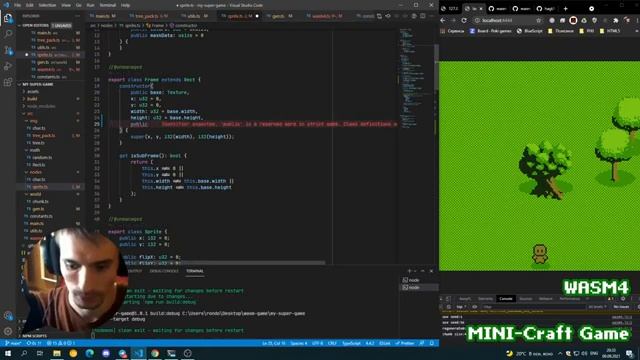640x360 pixels.
Task: Expand the NPM SCRIPTS section
Action: point(34,336)
